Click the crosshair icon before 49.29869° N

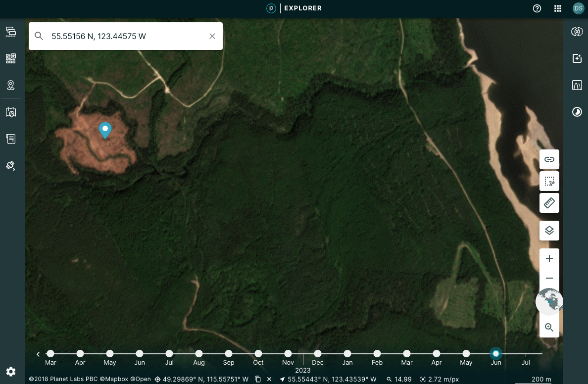(157, 379)
